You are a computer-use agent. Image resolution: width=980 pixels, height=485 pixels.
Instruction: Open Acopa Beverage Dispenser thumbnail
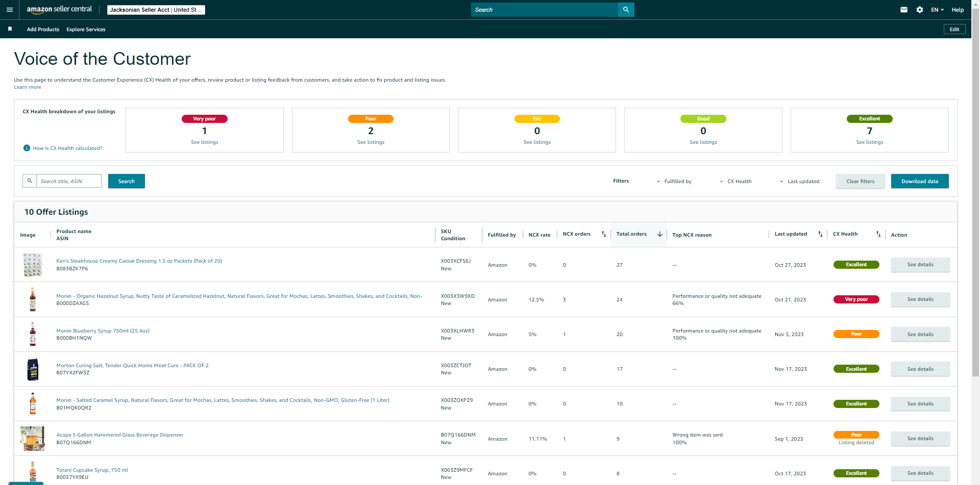point(33,439)
